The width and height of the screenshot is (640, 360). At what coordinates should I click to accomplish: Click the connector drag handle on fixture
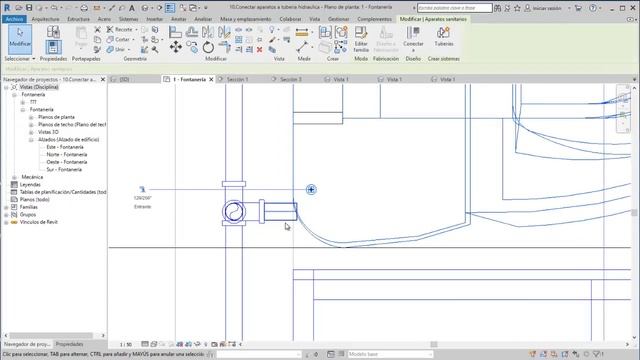point(311,189)
